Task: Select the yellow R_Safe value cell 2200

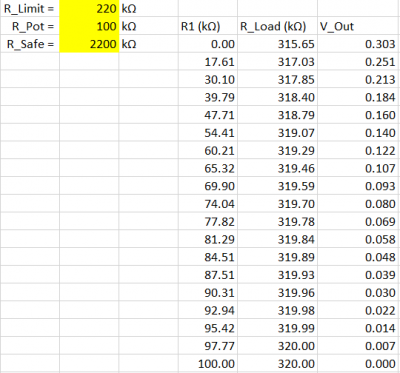Action: coord(89,44)
